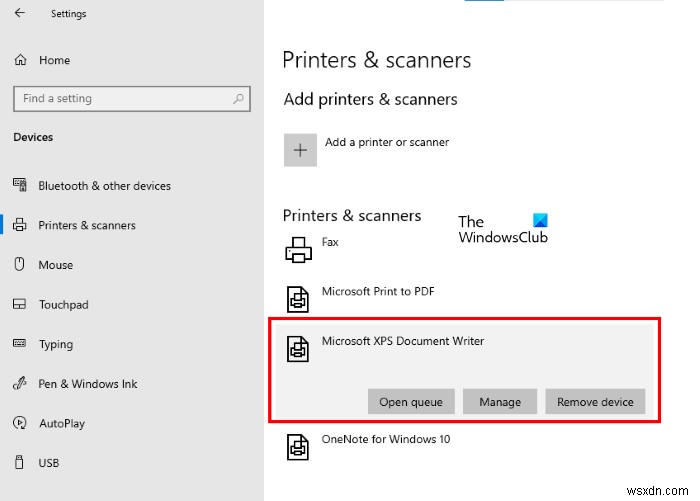This screenshot has width=700, height=501.
Task: Click the plus icon to add a printer
Action: tap(300, 150)
